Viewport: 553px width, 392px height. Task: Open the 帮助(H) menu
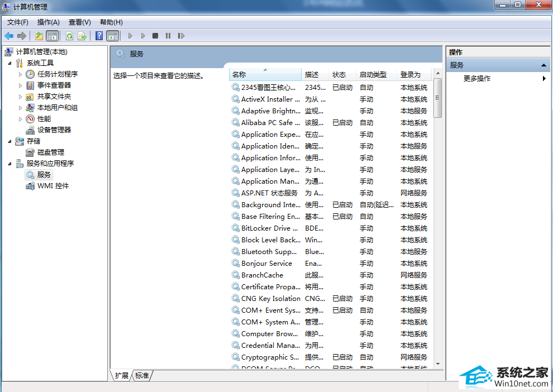112,22
